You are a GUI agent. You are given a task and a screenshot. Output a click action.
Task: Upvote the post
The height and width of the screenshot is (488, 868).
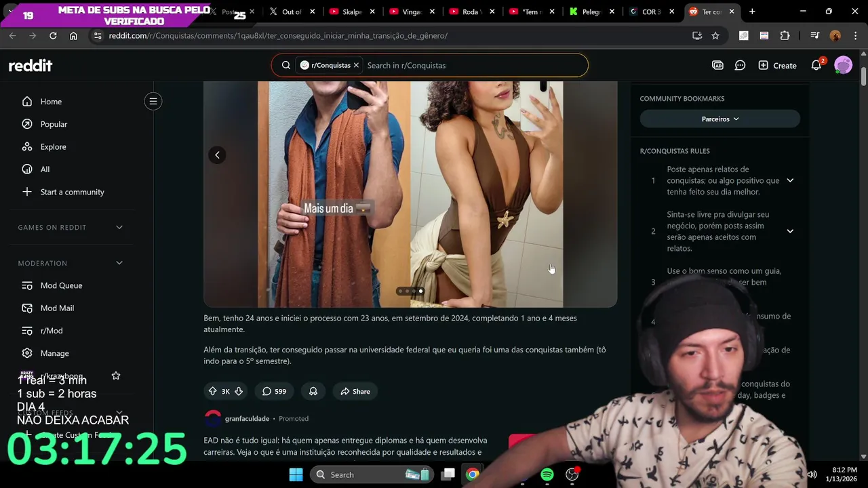(212, 391)
